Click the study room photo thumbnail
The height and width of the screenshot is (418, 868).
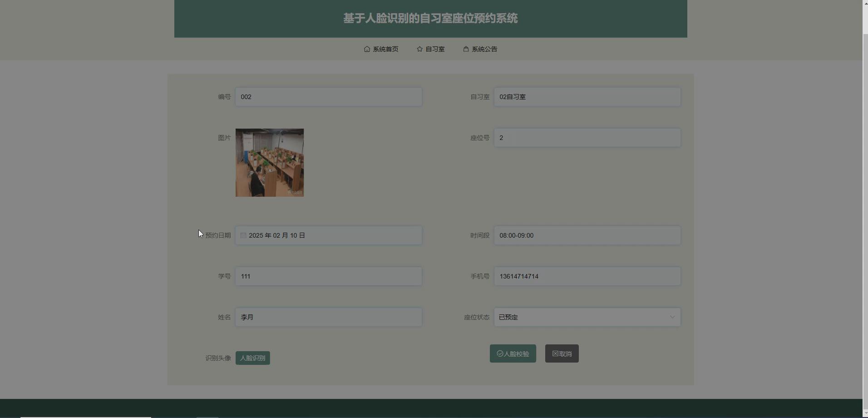pos(269,162)
